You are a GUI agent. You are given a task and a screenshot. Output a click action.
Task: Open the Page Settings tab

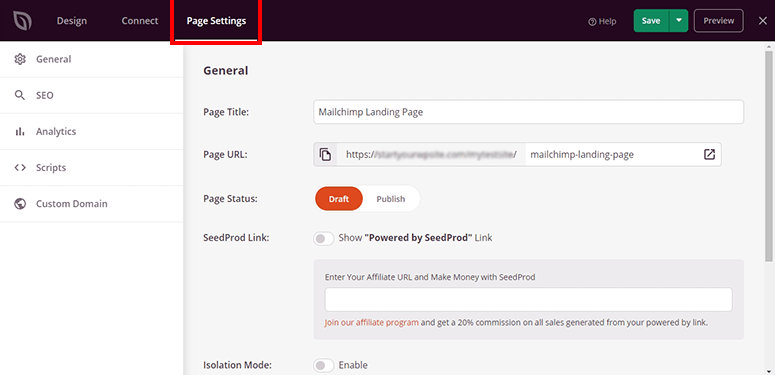(216, 21)
